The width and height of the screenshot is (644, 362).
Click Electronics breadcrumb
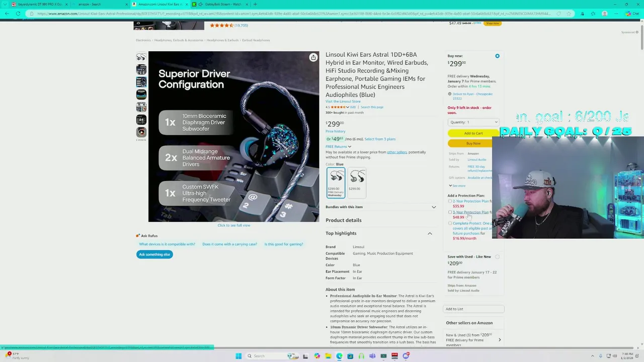(143, 40)
